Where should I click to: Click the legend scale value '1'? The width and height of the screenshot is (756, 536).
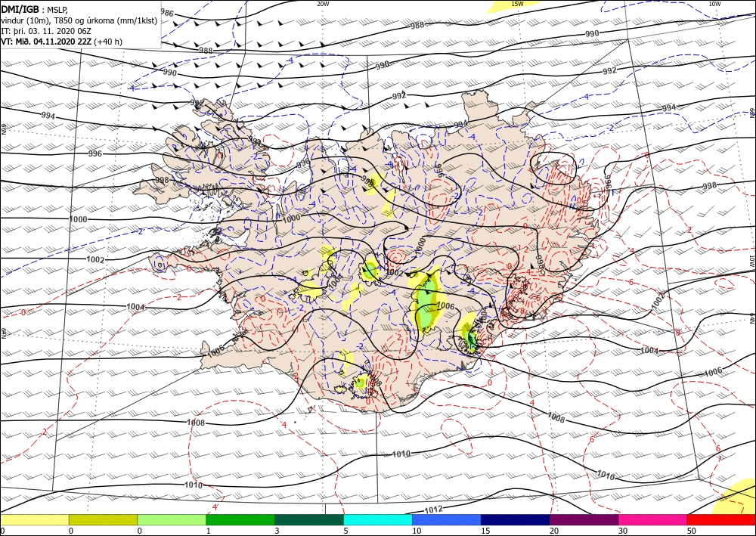pyautogui.click(x=209, y=531)
